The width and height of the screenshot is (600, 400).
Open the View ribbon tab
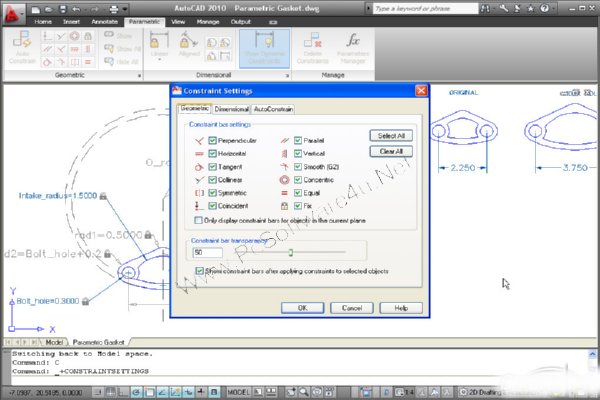pyautogui.click(x=178, y=22)
